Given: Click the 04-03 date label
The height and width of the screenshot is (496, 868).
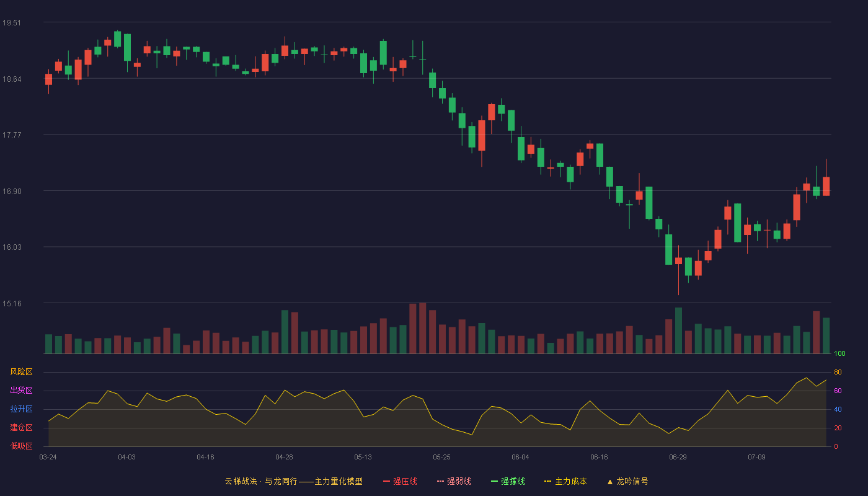Looking at the screenshot, I should 126,457.
